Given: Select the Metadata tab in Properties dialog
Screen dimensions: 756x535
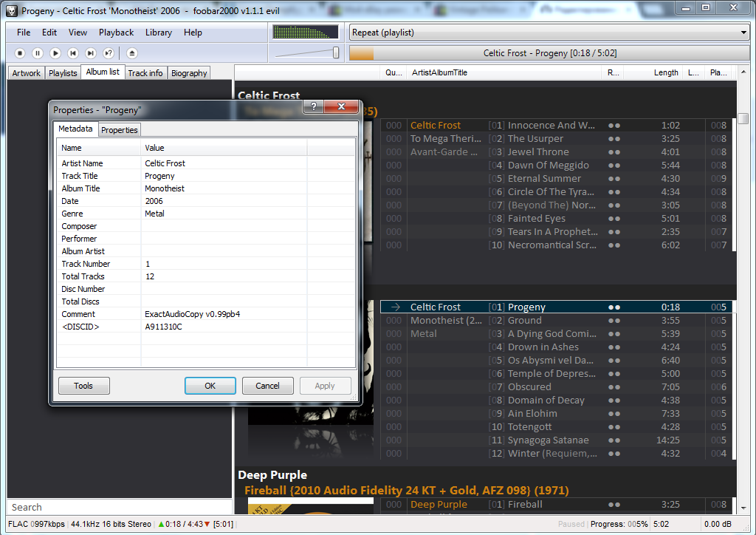Looking at the screenshot, I should click(75, 129).
